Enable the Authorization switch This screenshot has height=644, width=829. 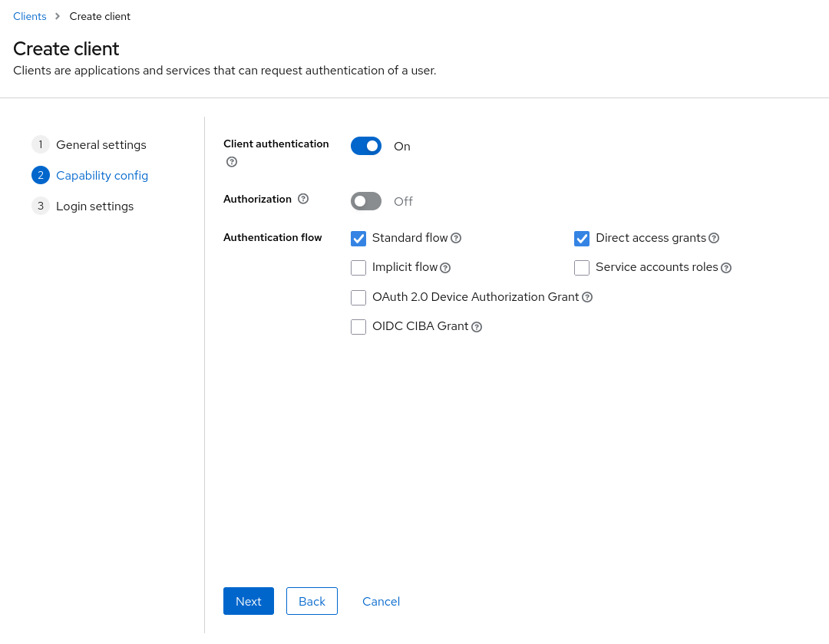[x=366, y=201]
